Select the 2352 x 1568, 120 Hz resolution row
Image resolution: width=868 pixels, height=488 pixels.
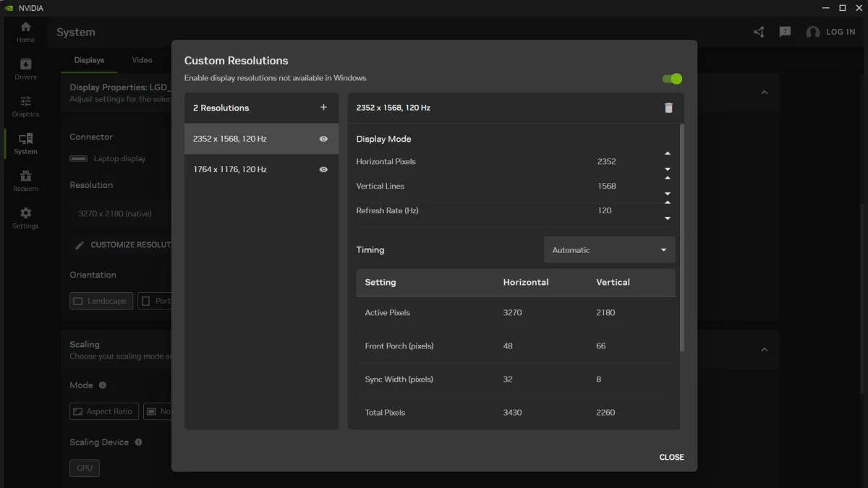tap(261, 139)
